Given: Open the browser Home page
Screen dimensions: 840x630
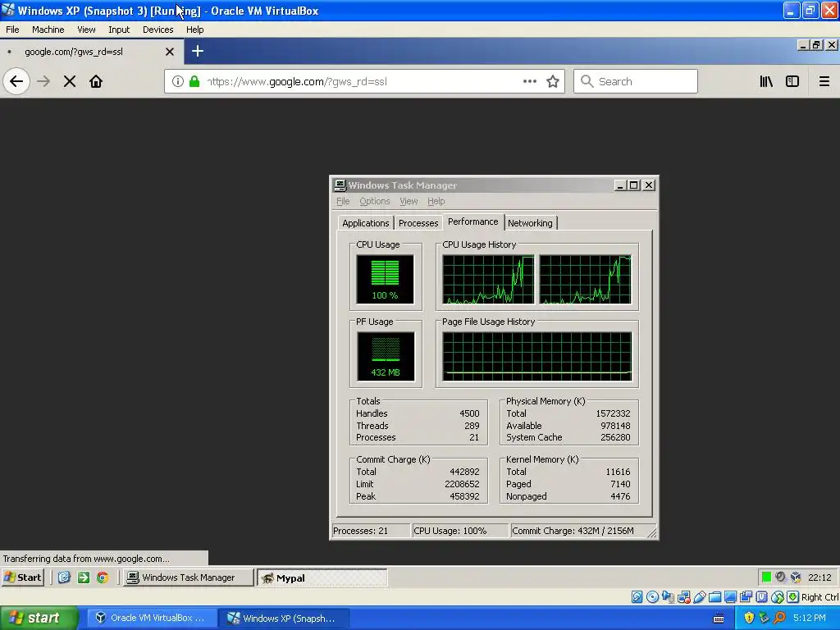Looking at the screenshot, I should [96, 81].
